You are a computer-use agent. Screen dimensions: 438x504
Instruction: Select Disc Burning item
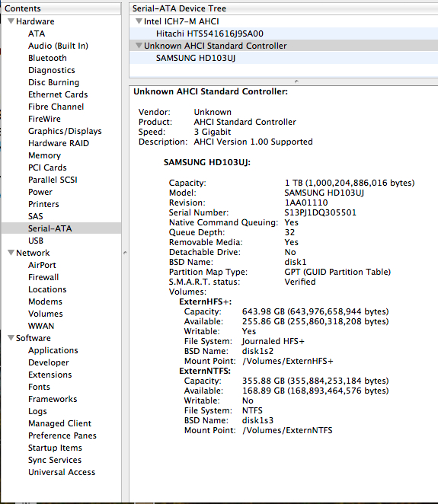click(x=54, y=83)
